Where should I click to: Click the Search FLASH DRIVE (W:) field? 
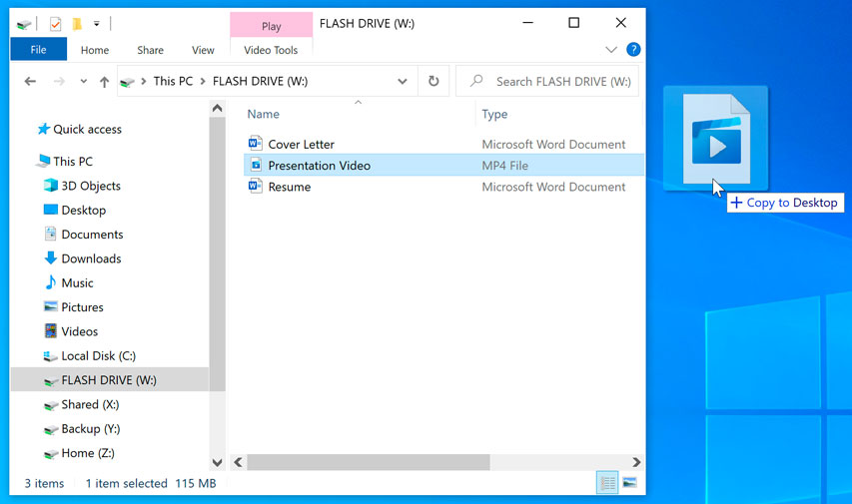click(546, 81)
